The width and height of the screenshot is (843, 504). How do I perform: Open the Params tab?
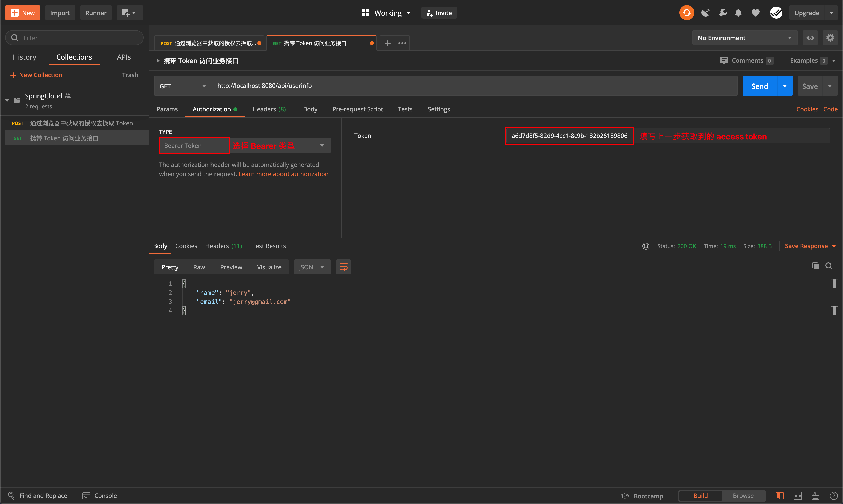pos(167,109)
